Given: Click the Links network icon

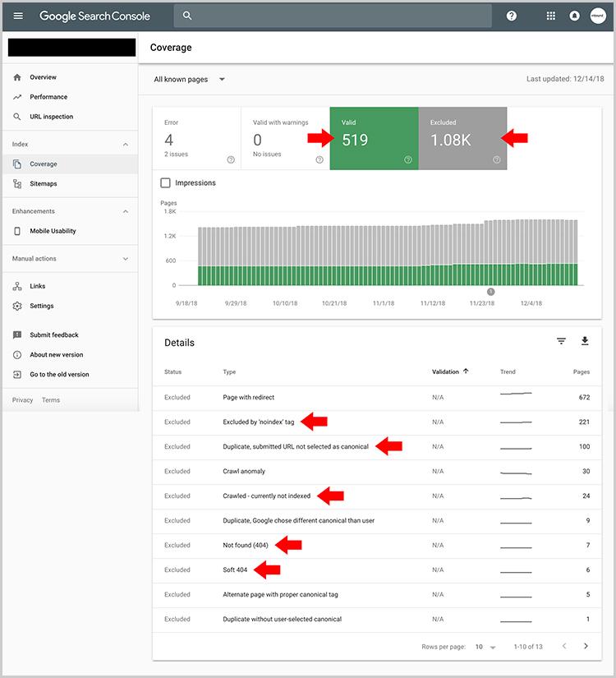Looking at the screenshot, I should pyautogui.click(x=17, y=286).
